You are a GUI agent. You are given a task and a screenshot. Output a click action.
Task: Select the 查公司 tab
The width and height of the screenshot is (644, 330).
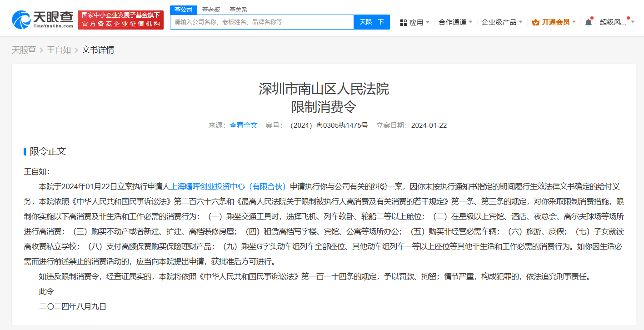pyautogui.click(x=183, y=9)
